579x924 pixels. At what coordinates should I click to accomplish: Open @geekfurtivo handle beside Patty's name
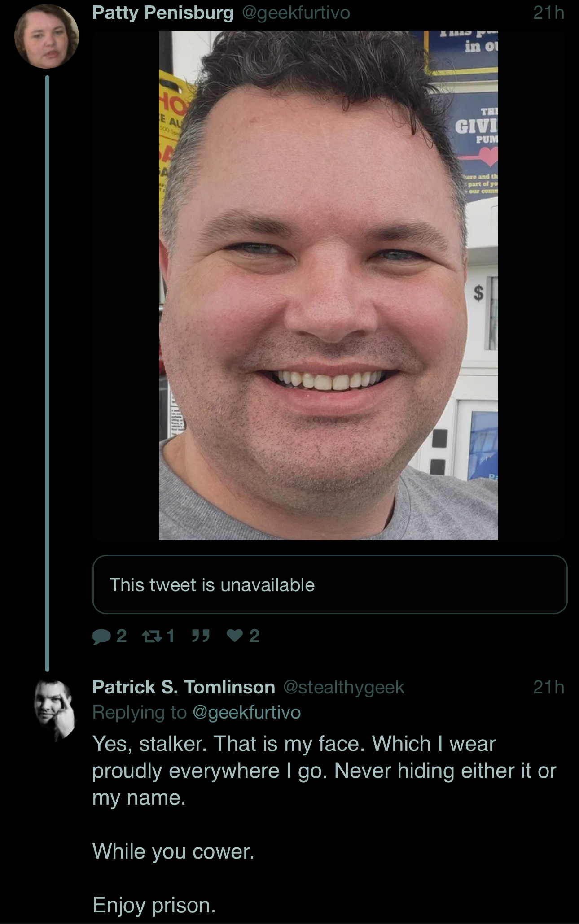pyautogui.click(x=296, y=13)
